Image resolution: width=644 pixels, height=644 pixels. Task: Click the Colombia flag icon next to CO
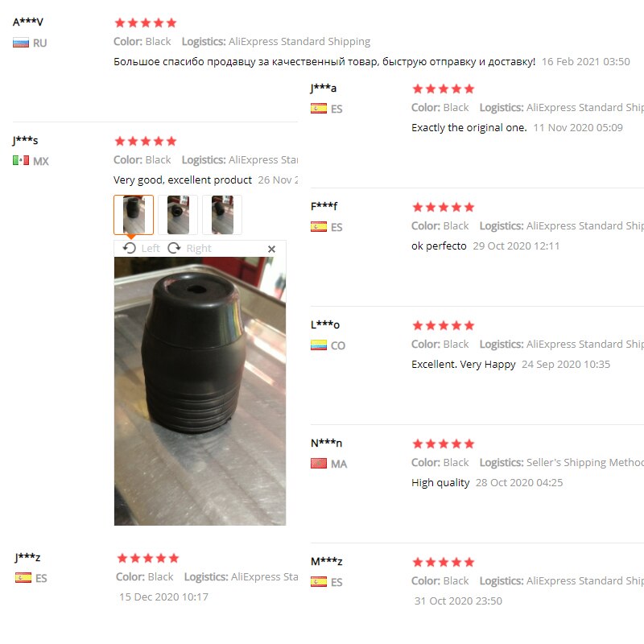(x=319, y=345)
